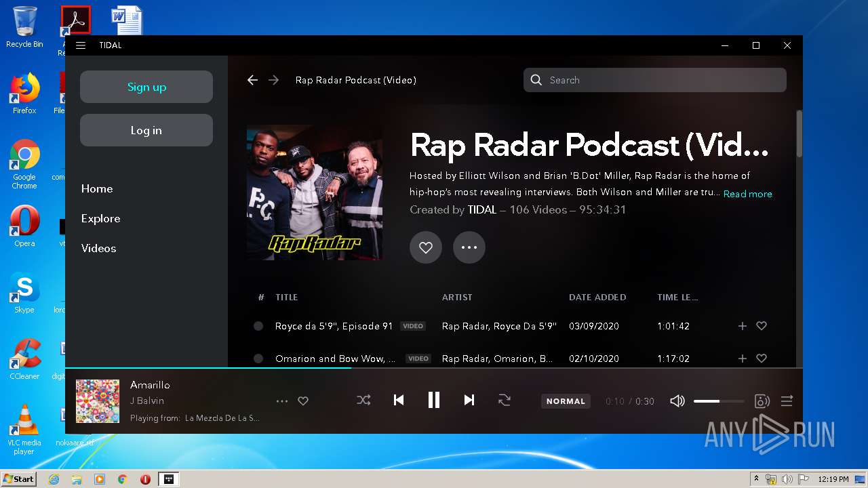This screenshot has width=868, height=488.
Task: Change NORMAL streaming quality setting
Action: [566, 401]
